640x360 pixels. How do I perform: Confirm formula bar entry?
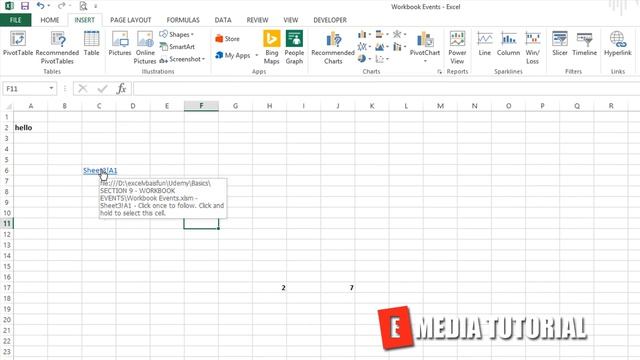tap(102, 89)
